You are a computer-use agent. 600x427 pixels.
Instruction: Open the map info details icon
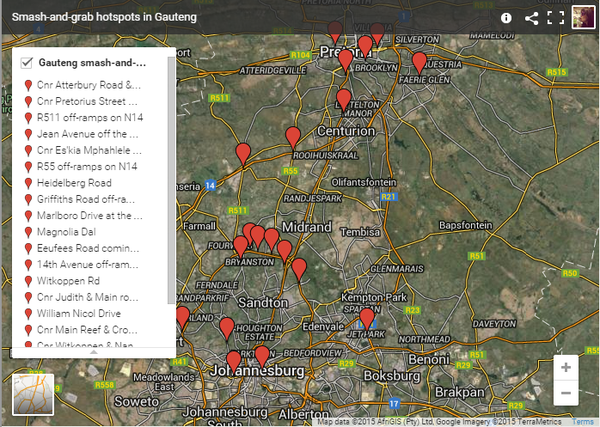pos(506,18)
